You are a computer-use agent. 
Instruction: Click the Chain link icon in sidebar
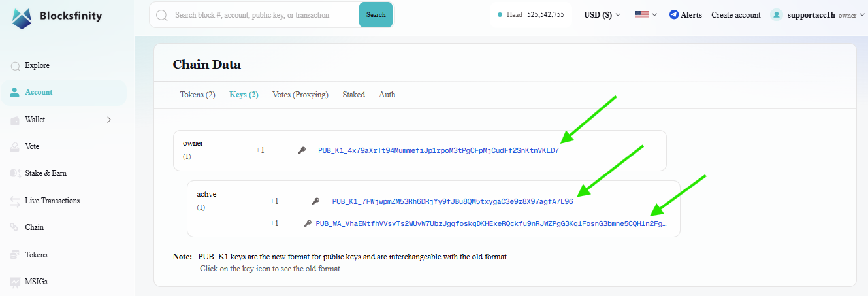click(14, 227)
